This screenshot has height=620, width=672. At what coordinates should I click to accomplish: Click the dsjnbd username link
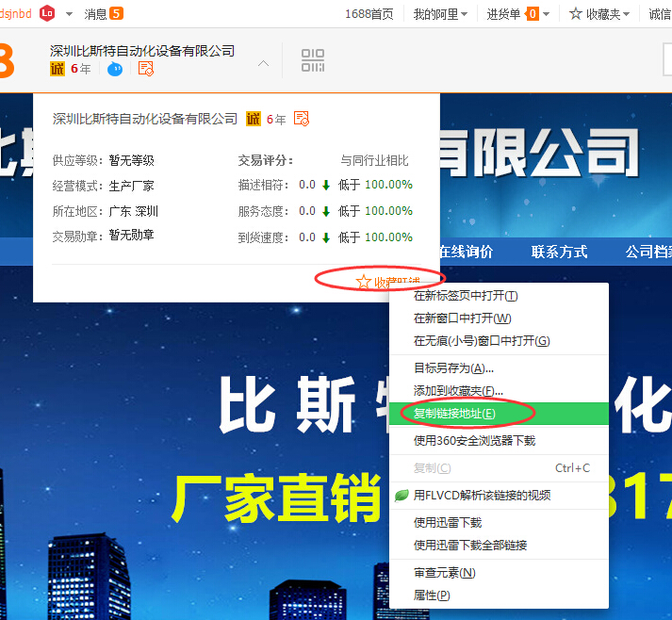coord(16,14)
